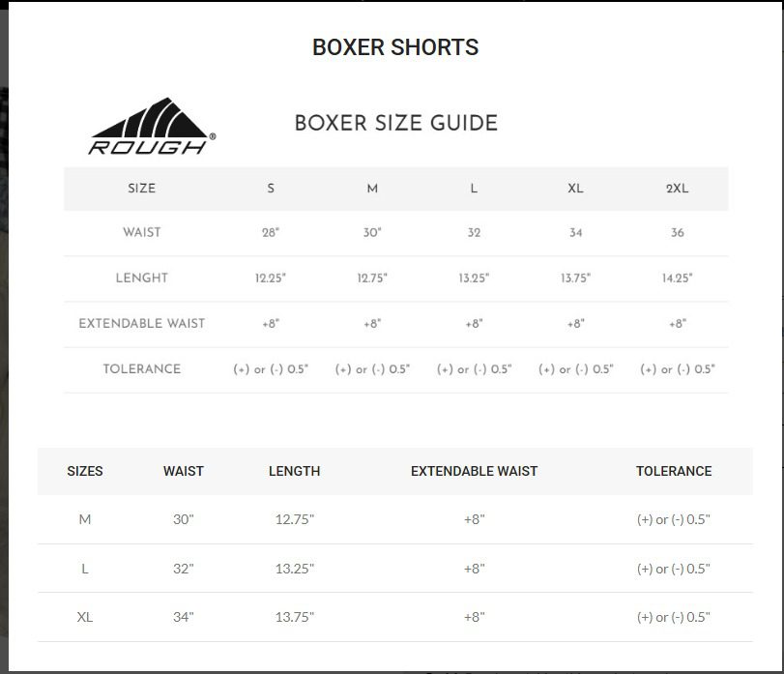Click the EXTENDABLE WAIST header in lower table
This screenshot has height=674, width=784.
pyautogui.click(x=474, y=471)
